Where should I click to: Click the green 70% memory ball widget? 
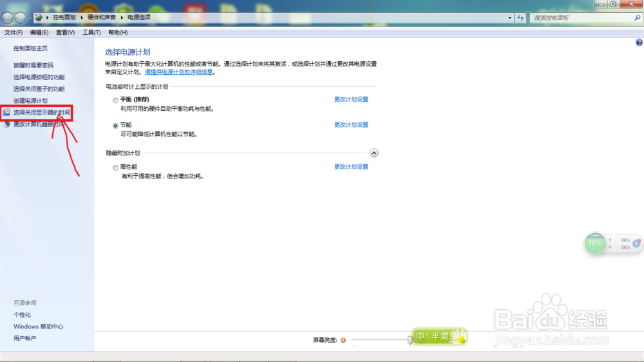pyautogui.click(x=594, y=243)
